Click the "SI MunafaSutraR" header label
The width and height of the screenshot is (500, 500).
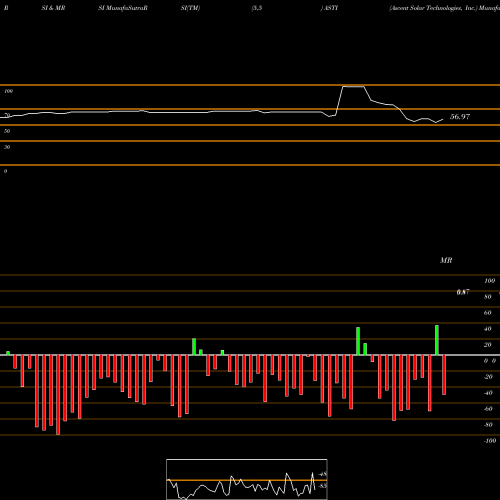[x=123, y=8]
